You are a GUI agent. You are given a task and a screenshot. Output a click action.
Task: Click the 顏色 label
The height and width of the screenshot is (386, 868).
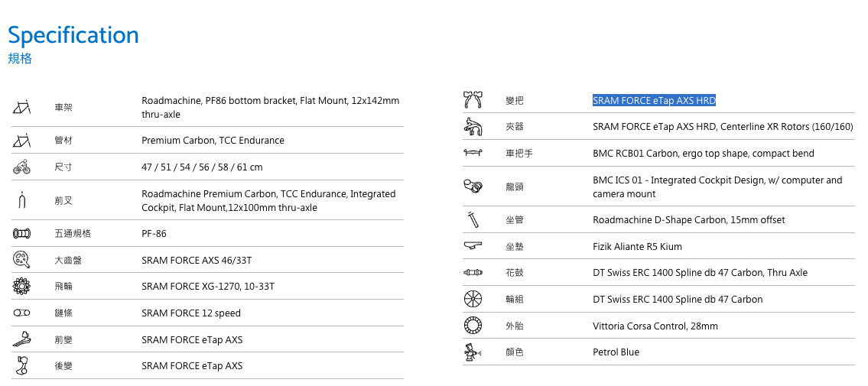[515, 352]
